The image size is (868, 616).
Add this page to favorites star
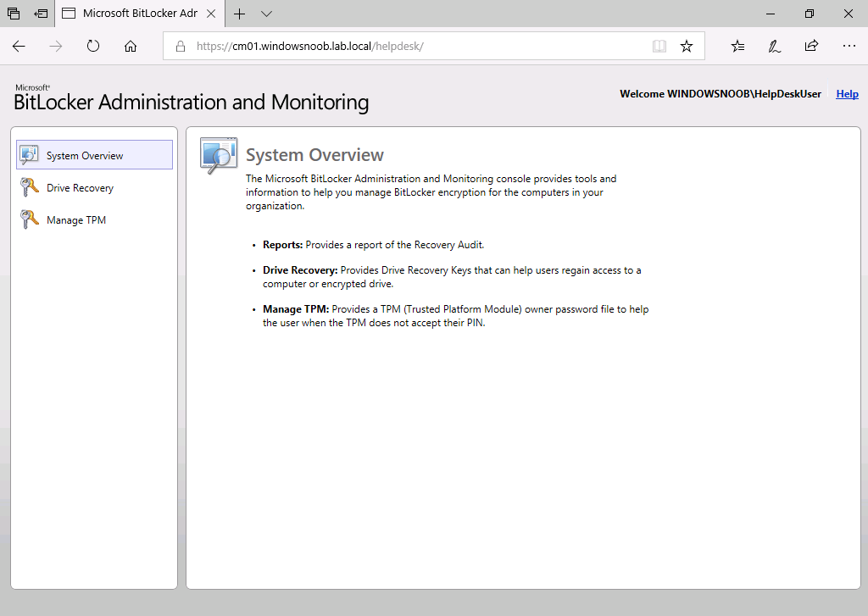687,46
